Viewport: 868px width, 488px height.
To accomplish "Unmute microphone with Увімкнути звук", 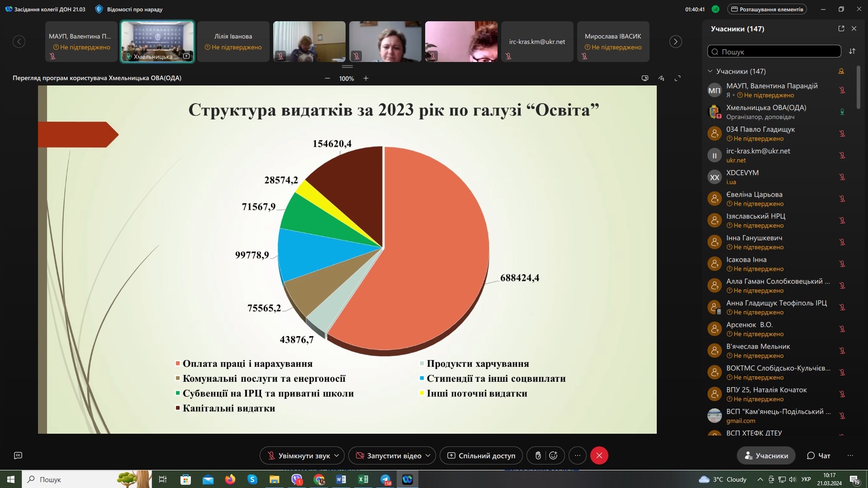I will pos(299,455).
